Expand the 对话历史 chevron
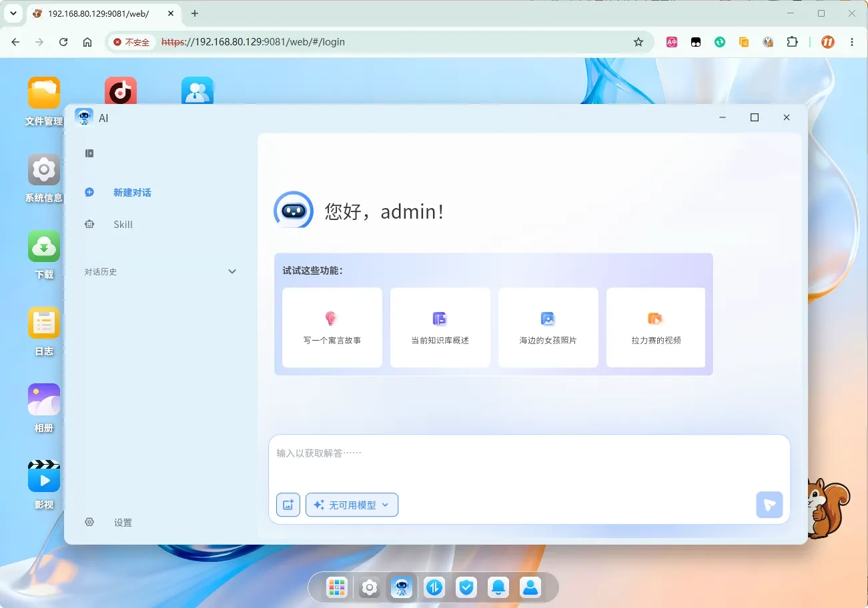This screenshot has width=868, height=608. (232, 271)
